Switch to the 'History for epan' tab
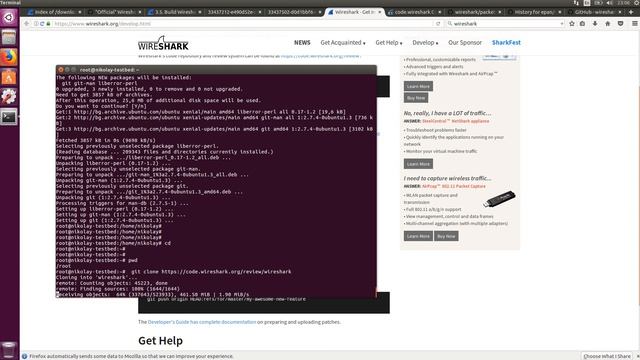This screenshot has height=360, width=640. point(534,12)
